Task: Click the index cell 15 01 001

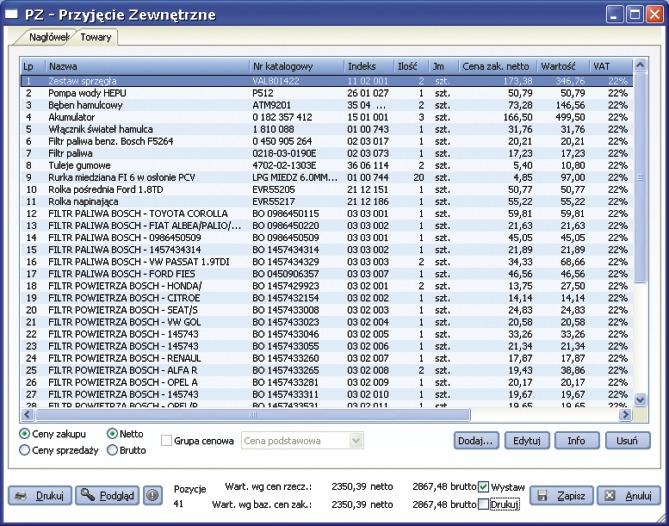Action: point(368,117)
